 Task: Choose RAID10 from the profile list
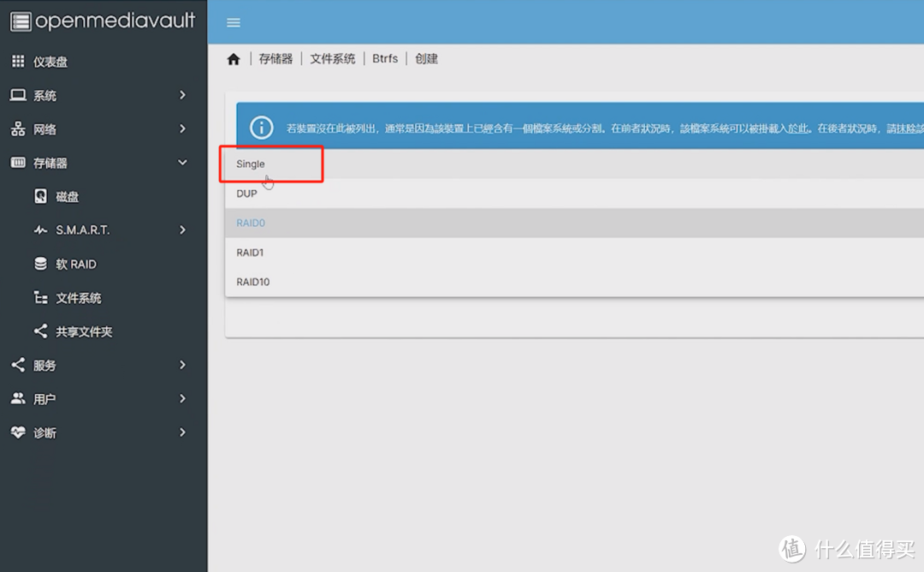(x=575, y=282)
